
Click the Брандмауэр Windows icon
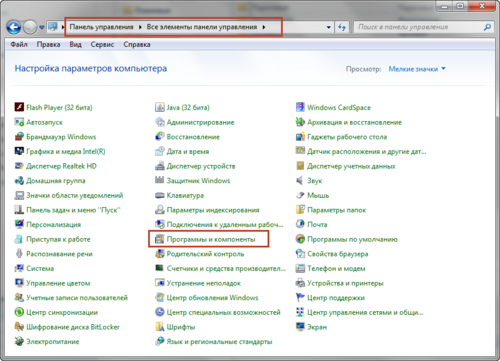click(x=19, y=136)
